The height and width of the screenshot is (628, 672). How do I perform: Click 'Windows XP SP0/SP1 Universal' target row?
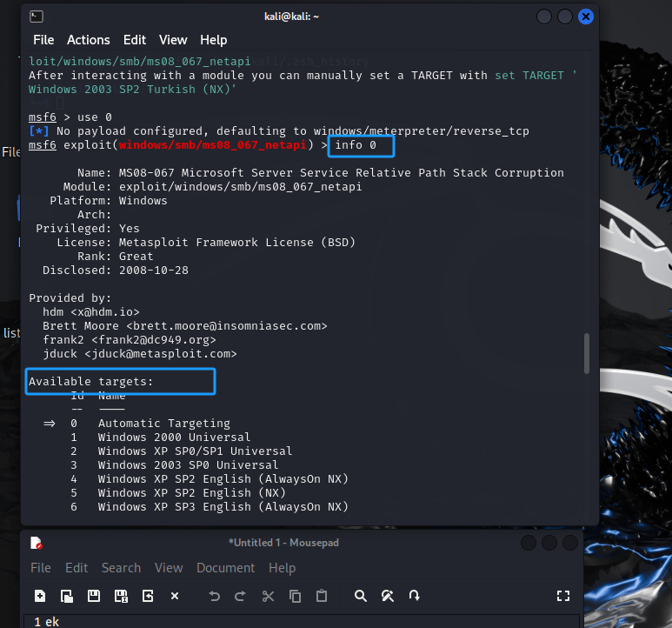point(195,451)
